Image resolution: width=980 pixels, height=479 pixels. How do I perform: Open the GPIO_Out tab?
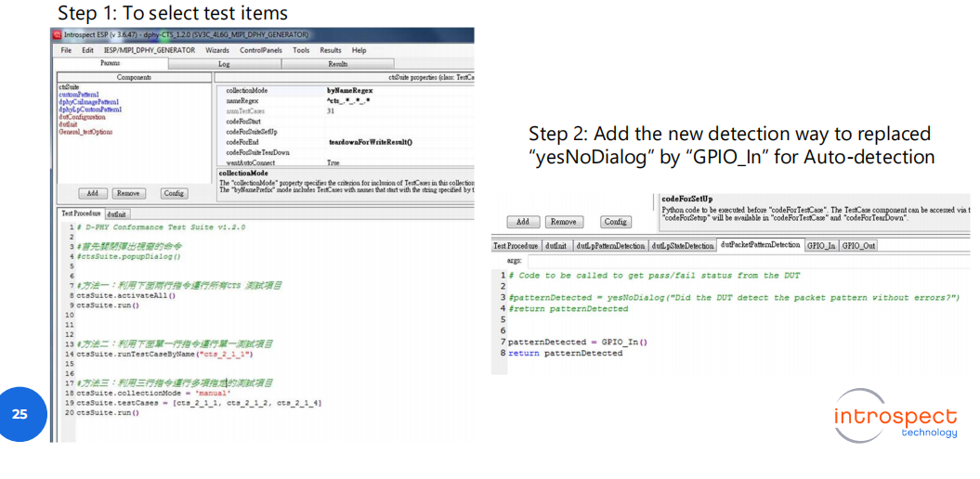858,246
